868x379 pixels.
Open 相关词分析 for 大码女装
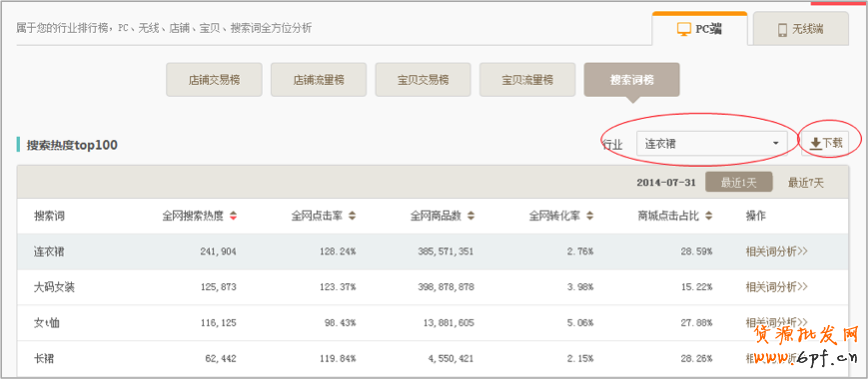tap(777, 287)
